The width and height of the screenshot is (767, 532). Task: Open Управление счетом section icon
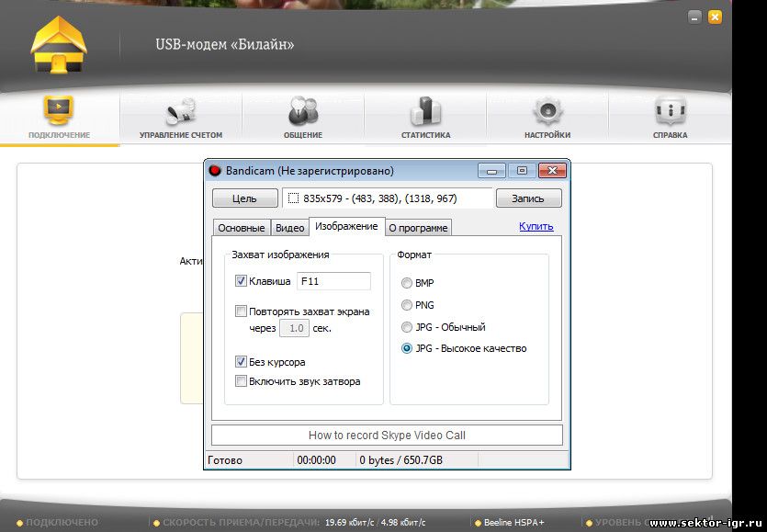181,111
